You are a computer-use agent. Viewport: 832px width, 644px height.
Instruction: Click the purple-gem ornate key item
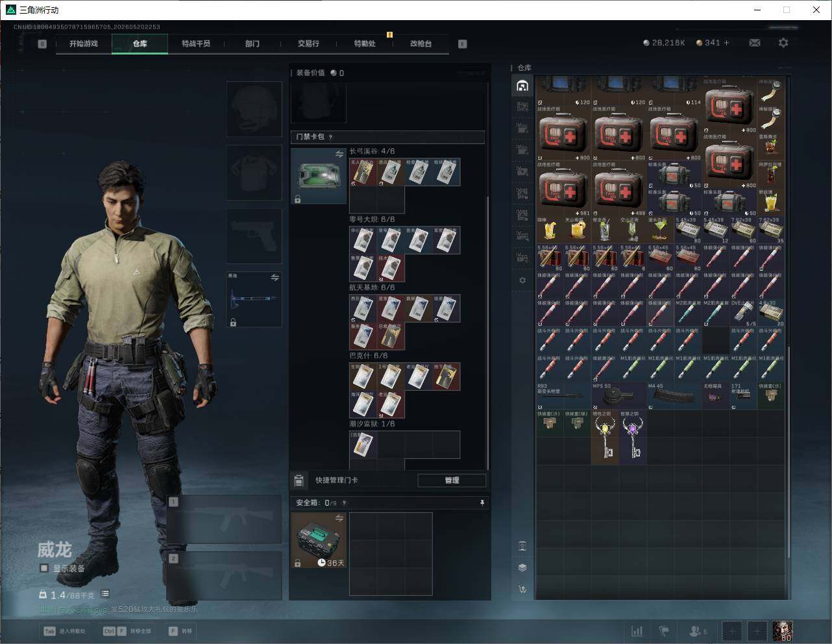click(633, 436)
